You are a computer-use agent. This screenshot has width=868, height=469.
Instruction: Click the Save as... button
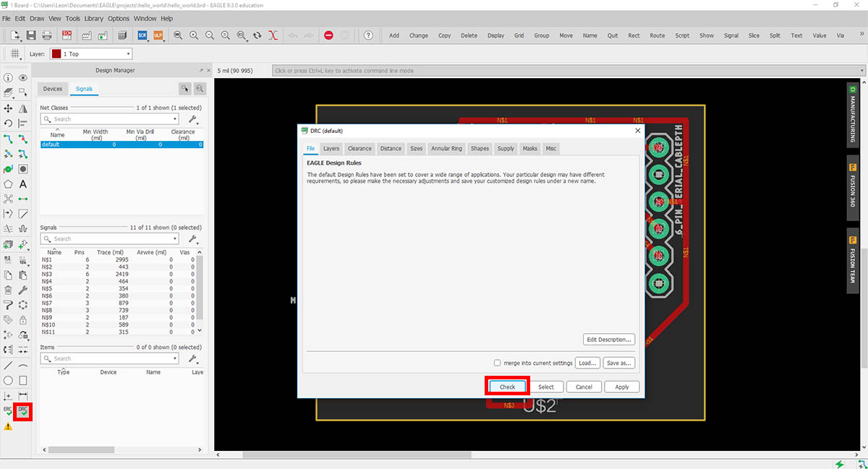[620, 363]
